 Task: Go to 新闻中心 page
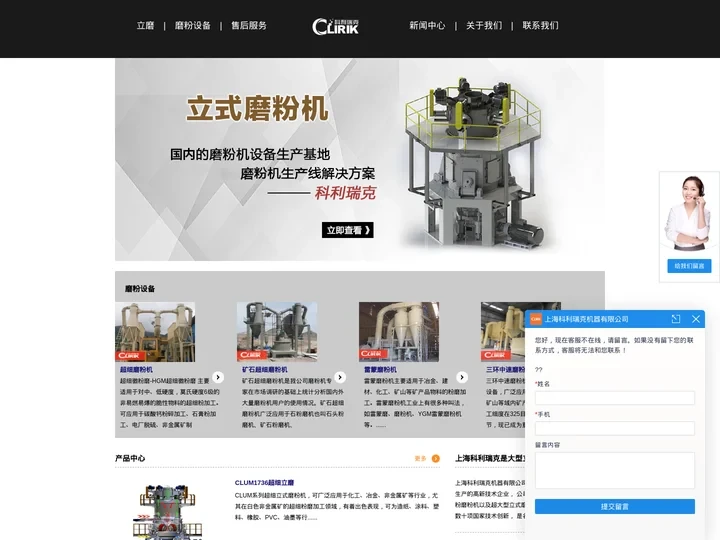click(x=427, y=26)
